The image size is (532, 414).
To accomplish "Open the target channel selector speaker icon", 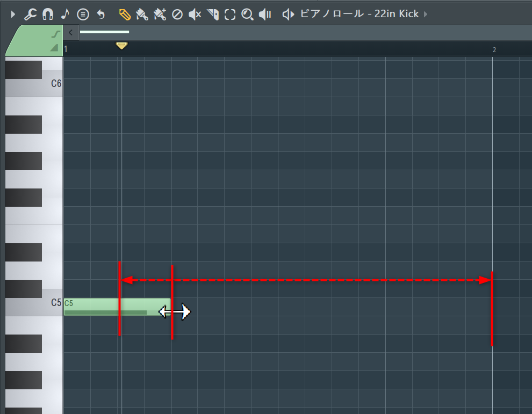I will coord(289,14).
